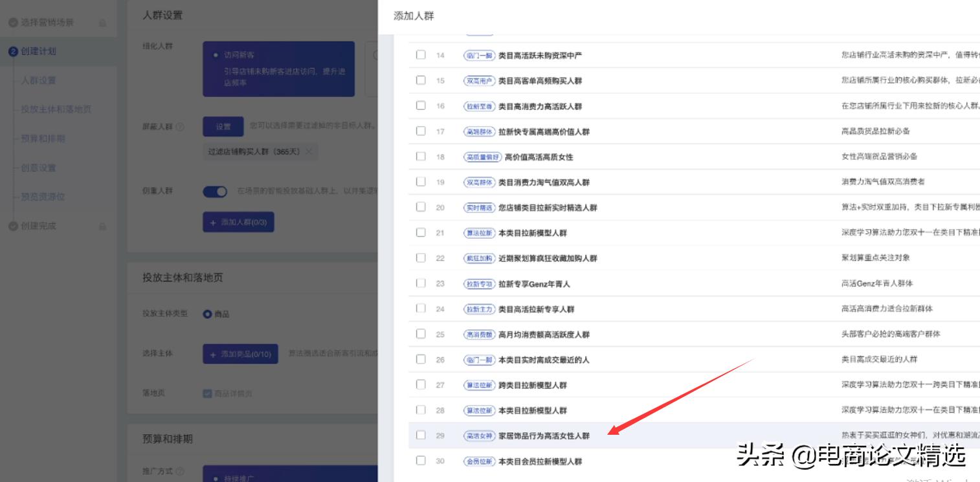Remove the 过滤店铺购买人群（365天）filter tag
This screenshot has width=980, height=482.
308,152
